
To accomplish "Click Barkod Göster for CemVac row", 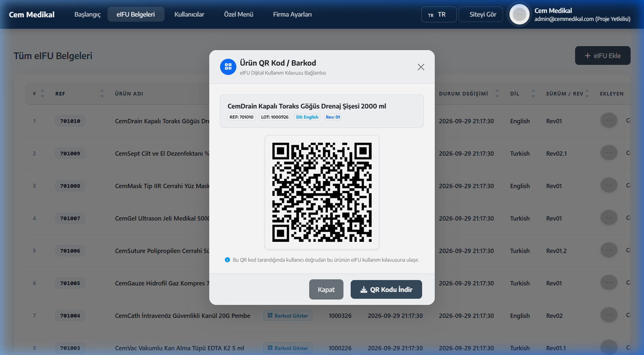I will click(x=288, y=348).
